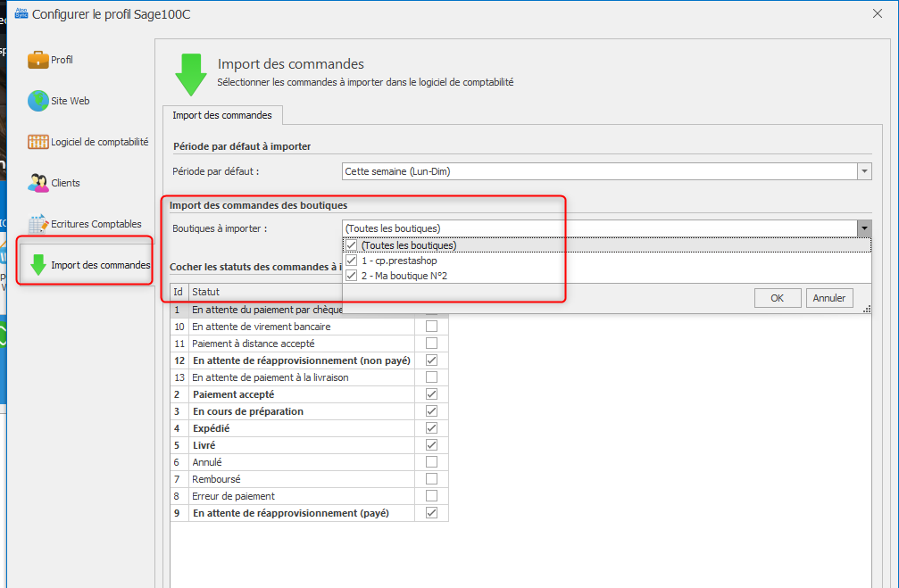The width and height of the screenshot is (899, 588).
Task: Click the Profil briefcase icon
Action: tap(37, 60)
